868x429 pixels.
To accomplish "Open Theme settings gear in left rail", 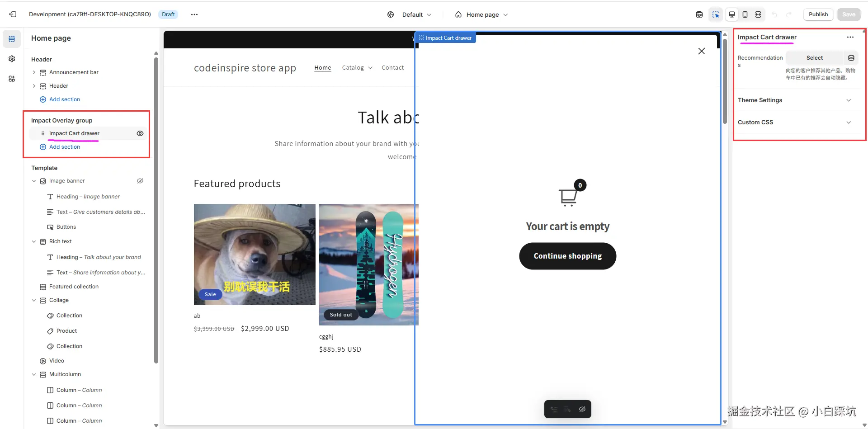I will (12, 59).
